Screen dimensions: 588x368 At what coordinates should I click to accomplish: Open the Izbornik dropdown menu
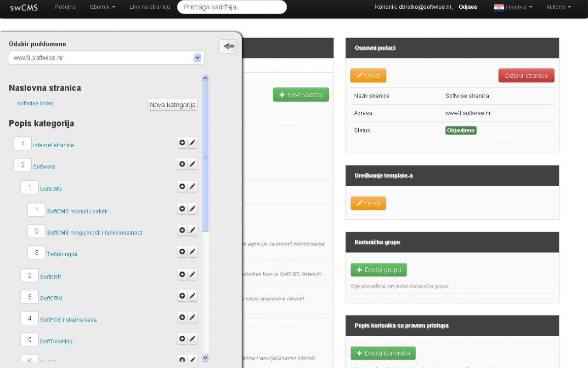102,7
